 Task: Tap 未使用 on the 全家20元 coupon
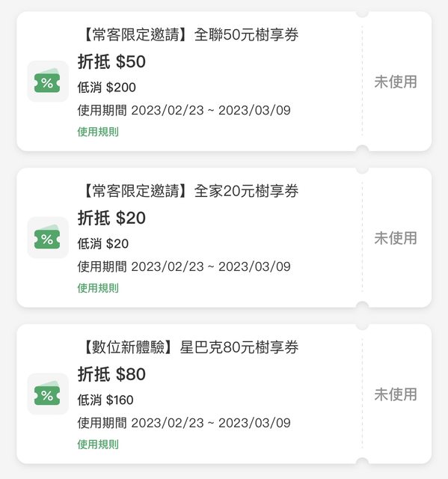(x=396, y=238)
